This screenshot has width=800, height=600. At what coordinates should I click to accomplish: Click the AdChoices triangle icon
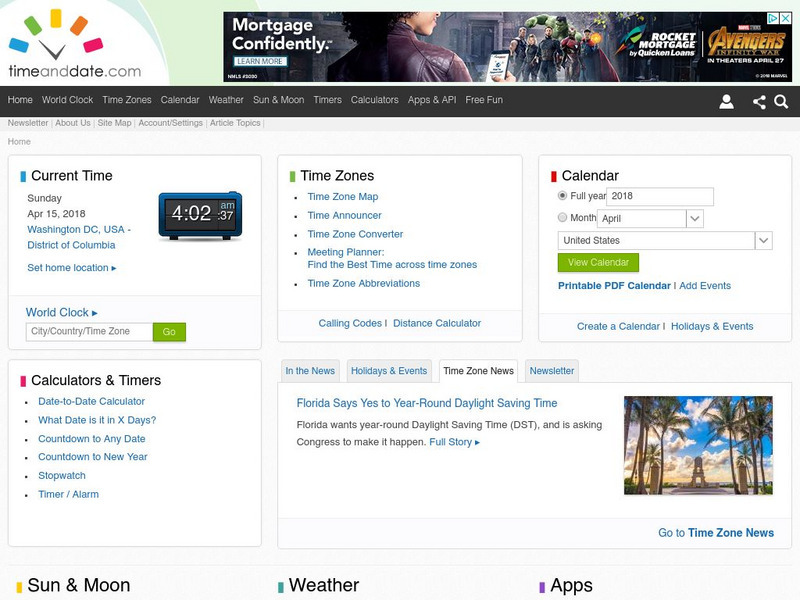pos(774,18)
